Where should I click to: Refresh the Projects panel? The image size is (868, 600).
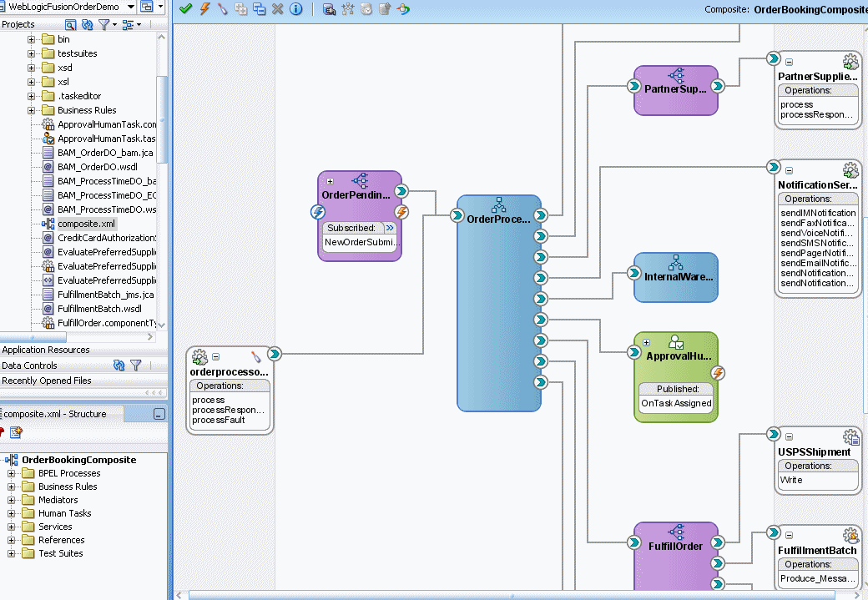tap(87, 25)
